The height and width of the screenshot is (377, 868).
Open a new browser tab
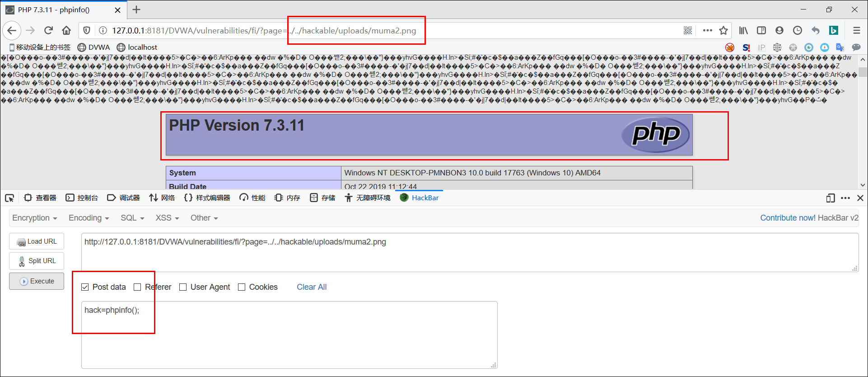click(136, 9)
